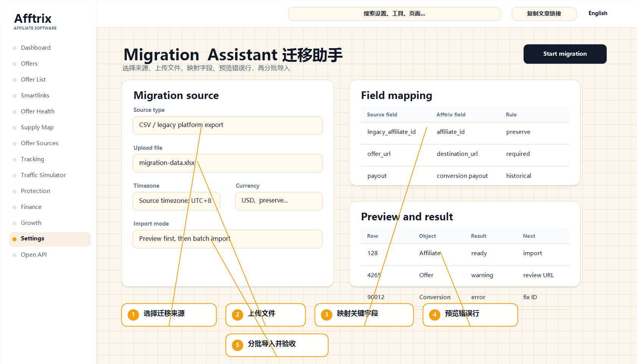This screenshot has height=364, width=637.
Task: Select Smartlinks in the sidebar
Action: (x=35, y=96)
